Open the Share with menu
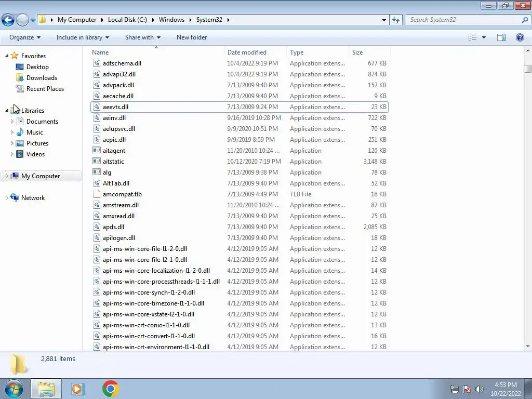The image size is (532, 399). [142, 37]
